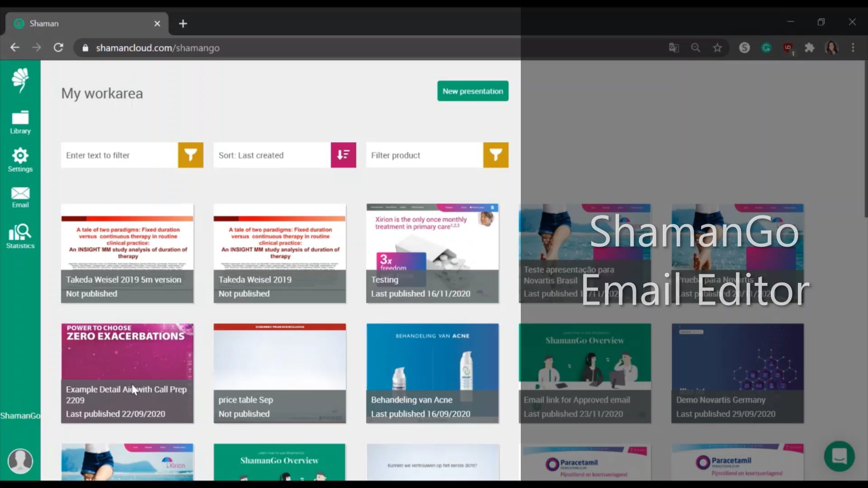This screenshot has width=868, height=488.
Task: Toggle sort direction with the magenta sort icon
Action: [344, 155]
